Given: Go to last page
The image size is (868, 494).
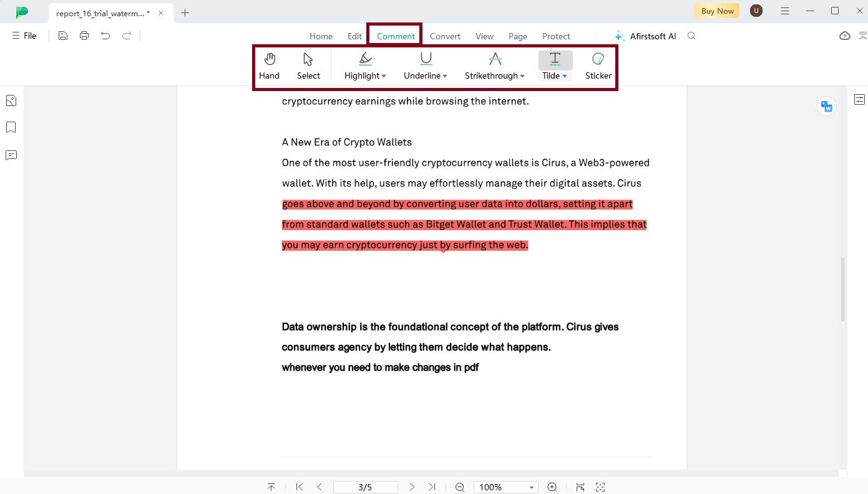Looking at the screenshot, I should point(432,487).
